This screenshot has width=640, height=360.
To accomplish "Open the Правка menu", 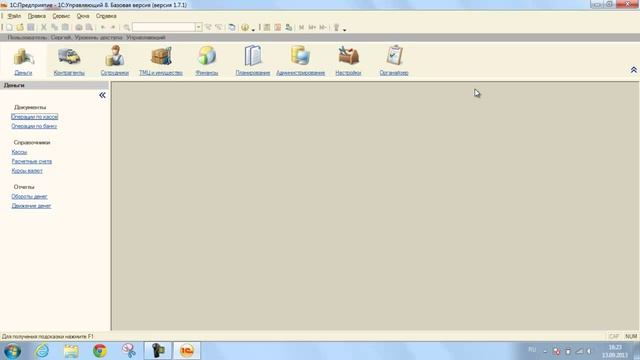I will 36,16.
